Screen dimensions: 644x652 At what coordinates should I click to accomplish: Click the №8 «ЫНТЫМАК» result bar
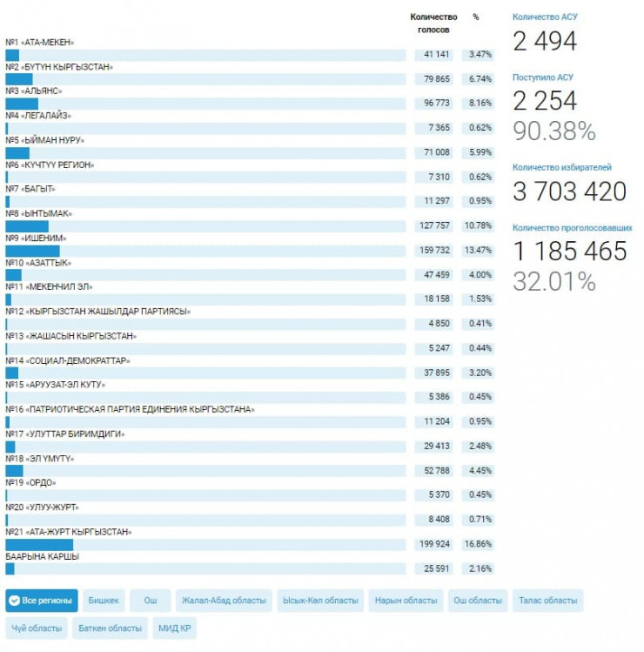click(205, 226)
